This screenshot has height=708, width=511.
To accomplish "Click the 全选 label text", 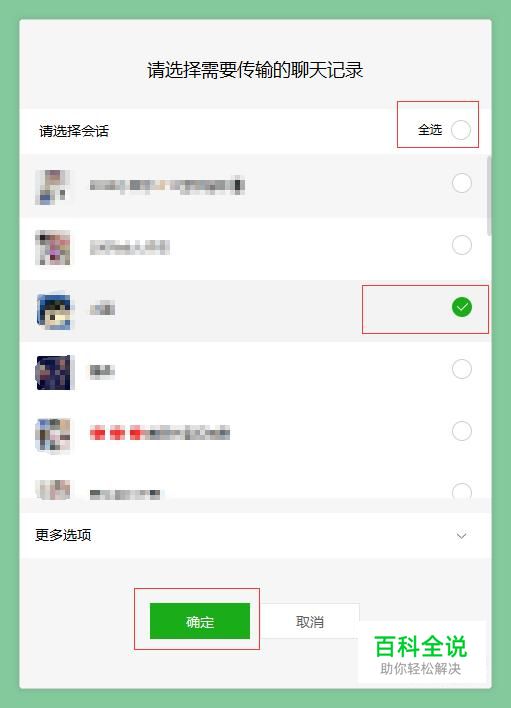I will click(430, 130).
